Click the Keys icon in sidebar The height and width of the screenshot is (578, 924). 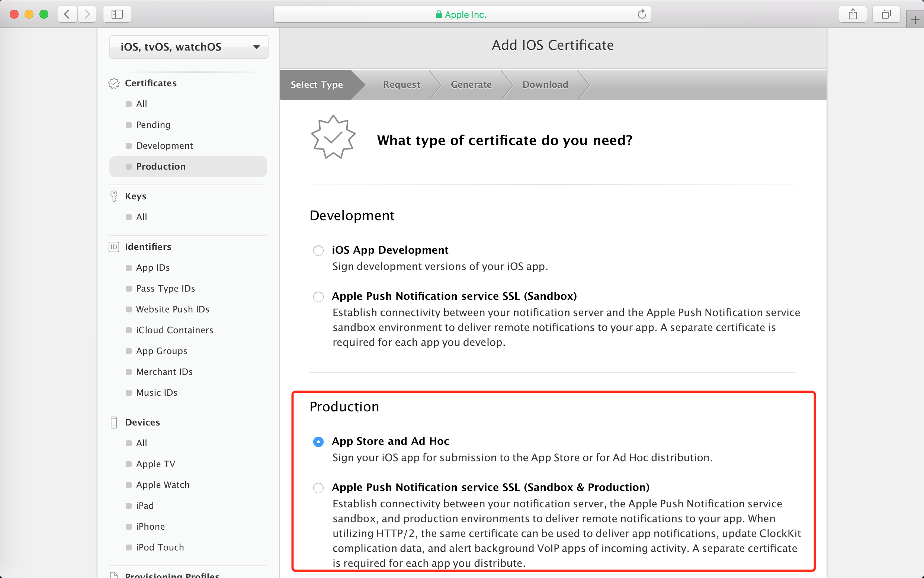pos(114,196)
